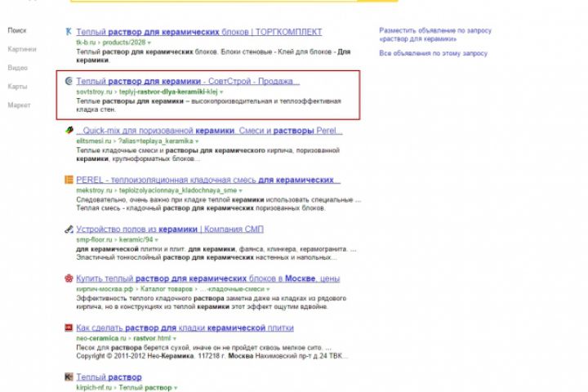Click '?alias=teplaya_keramika' URL path

click(x=156, y=141)
